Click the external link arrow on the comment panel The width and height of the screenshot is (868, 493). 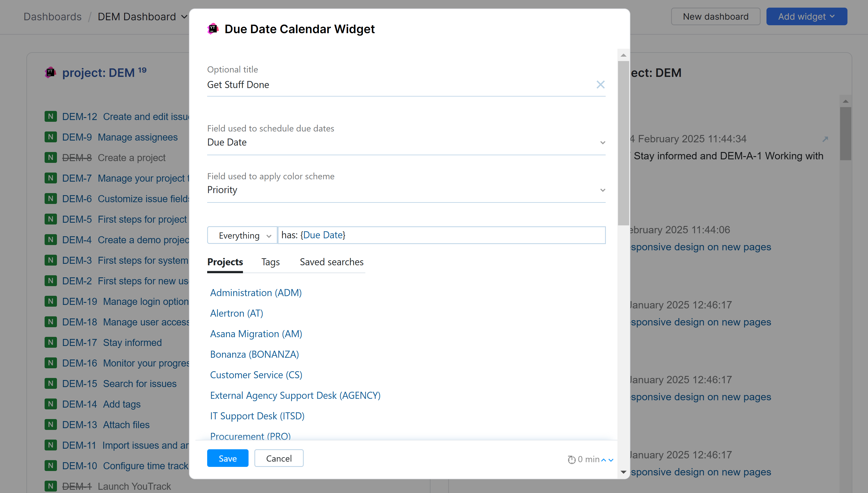826,139
